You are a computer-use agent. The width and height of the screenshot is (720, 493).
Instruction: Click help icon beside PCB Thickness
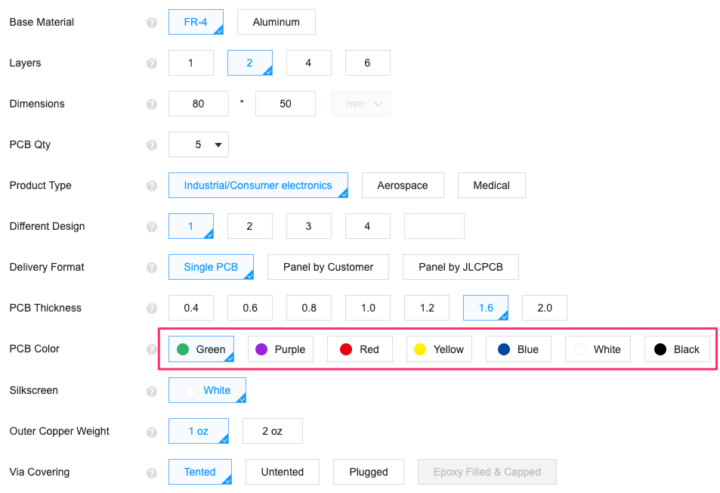152,308
